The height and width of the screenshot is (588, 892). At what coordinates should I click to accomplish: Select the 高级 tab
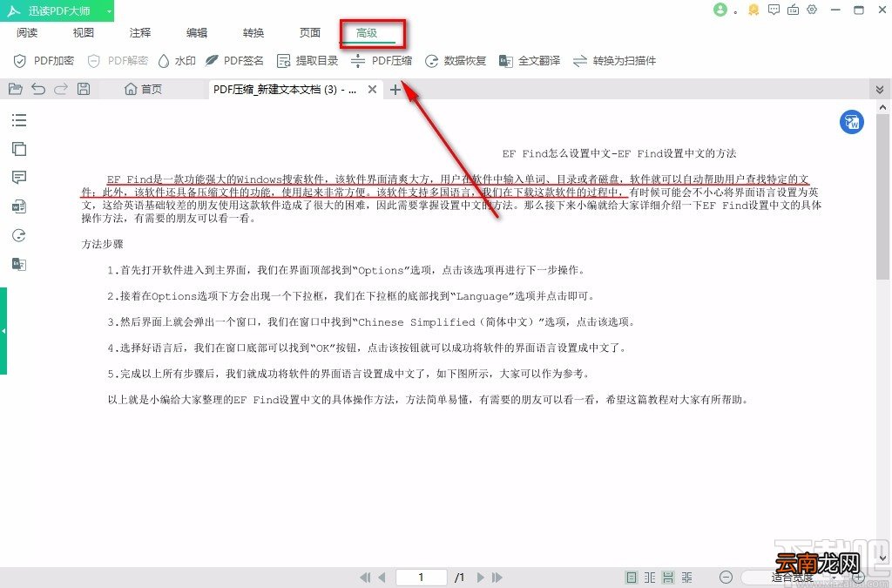click(367, 32)
